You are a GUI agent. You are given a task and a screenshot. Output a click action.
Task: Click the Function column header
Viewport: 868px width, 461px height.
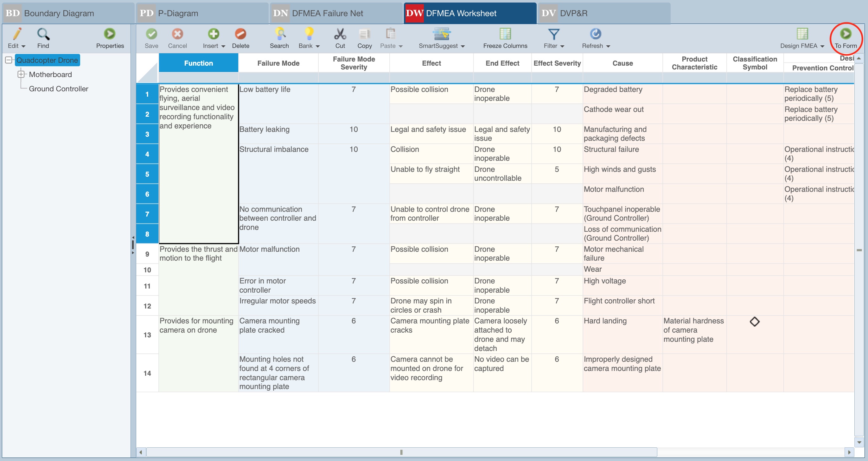click(x=198, y=63)
